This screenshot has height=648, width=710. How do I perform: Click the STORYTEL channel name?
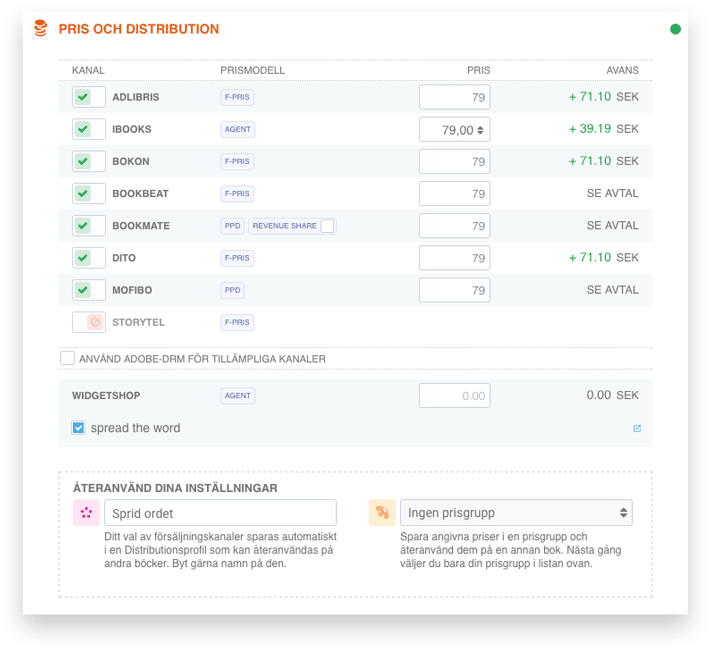pyautogui.click(x=139, y=322)
